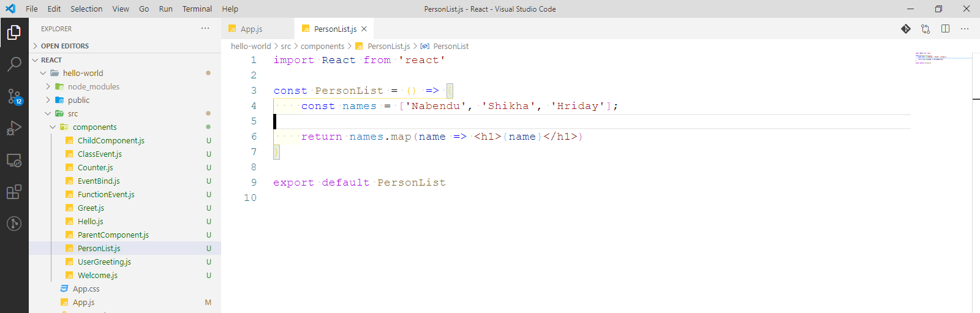Expand the node_modules folder
The height and width of the screenshot is (313, 980).
[48, 86]
